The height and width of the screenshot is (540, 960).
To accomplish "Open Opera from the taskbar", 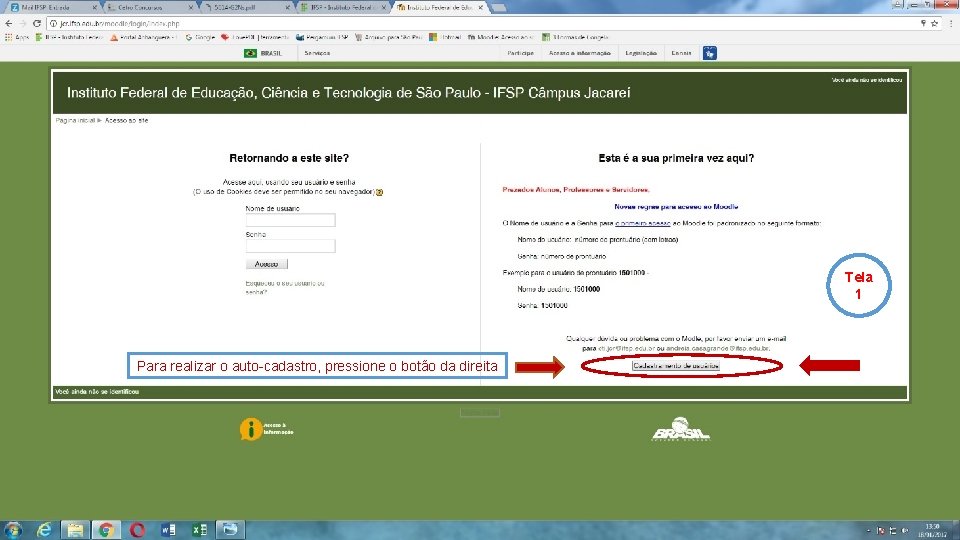I will coord(137,530).
